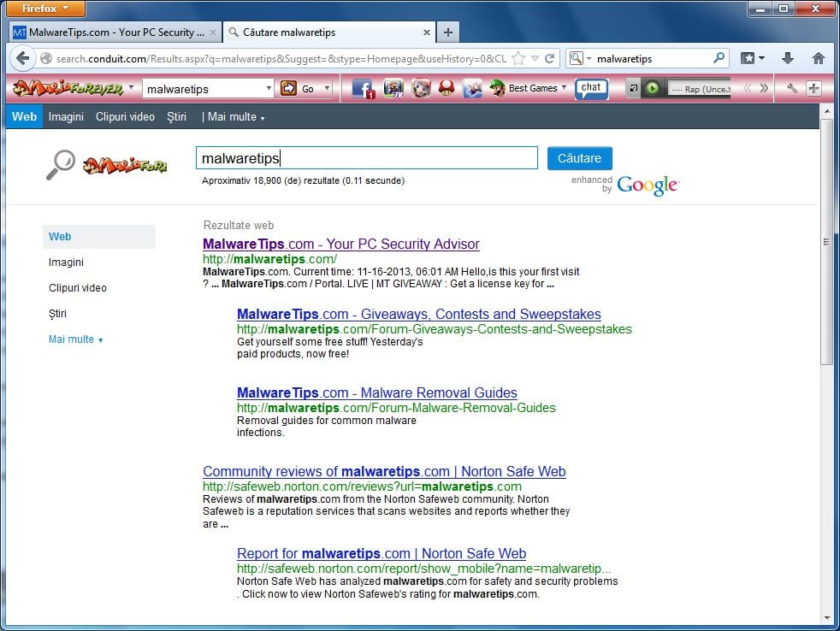The image size is (840, 631).
Task: Open Community reviews Norton Safe Web result
Action: pyautogui.click(x=384, y=471)
